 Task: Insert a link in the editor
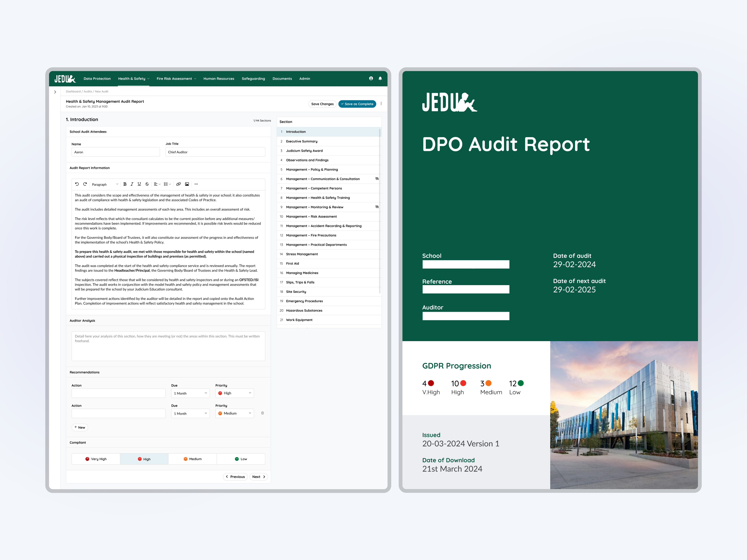pos(178,184)
